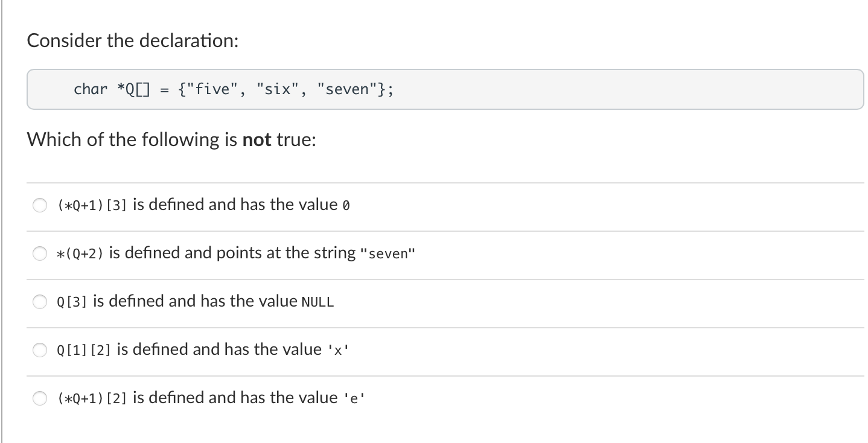Click the "Which of the following is" question text

tap(133, 140)
